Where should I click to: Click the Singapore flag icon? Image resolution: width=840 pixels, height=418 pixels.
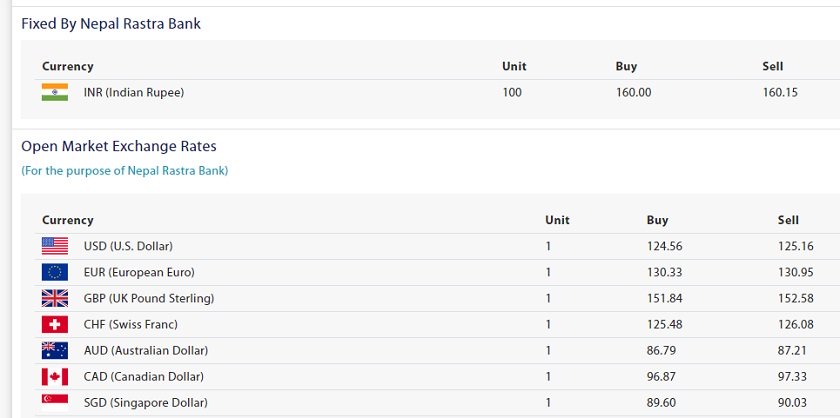click(55, 402)
